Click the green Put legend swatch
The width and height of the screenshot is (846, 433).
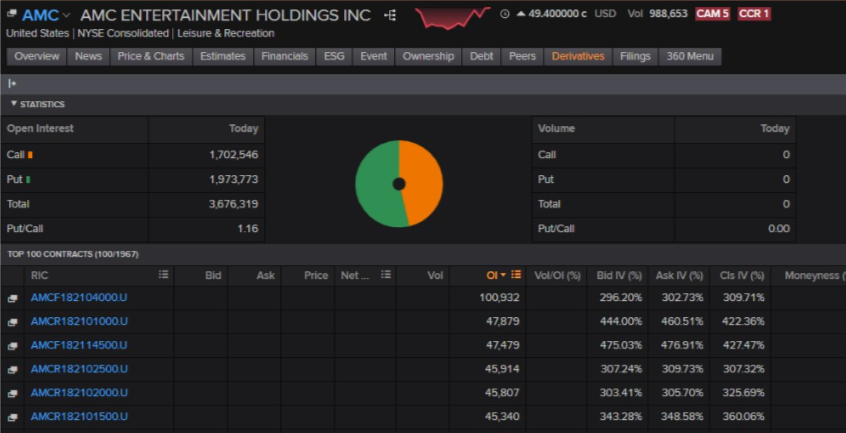(x=28, y=180)
